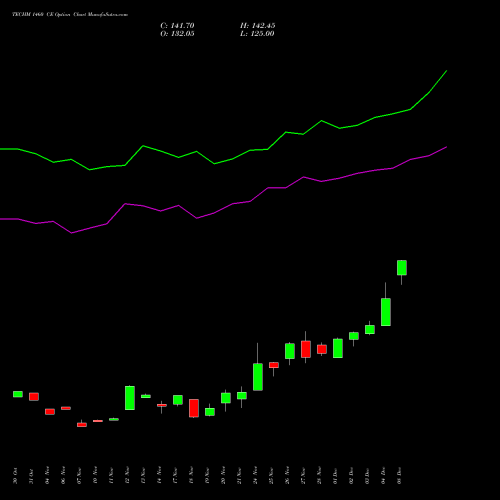This screenshot has height=500, width=500.
Task: Select the red candle above 27 Nov
Action: click(x=306, y=349)
